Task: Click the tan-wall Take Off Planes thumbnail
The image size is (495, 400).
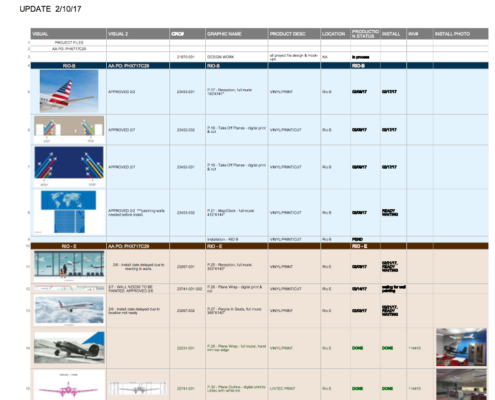Action: [x=69, y=129]
